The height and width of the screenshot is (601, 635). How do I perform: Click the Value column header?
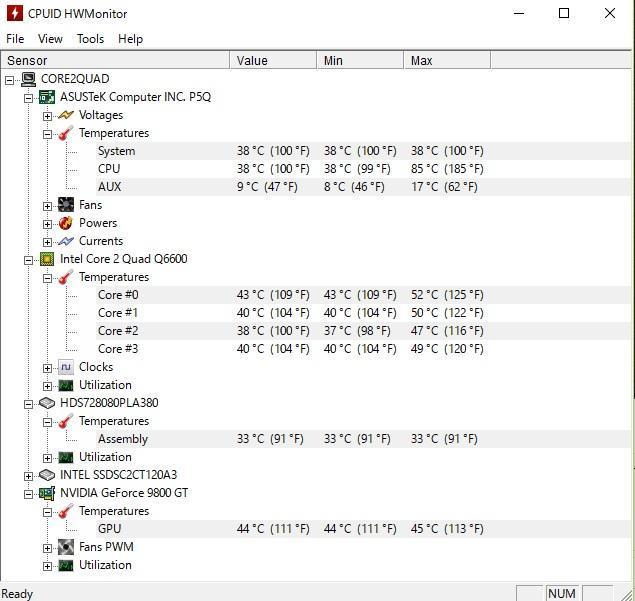pos(273,61)
